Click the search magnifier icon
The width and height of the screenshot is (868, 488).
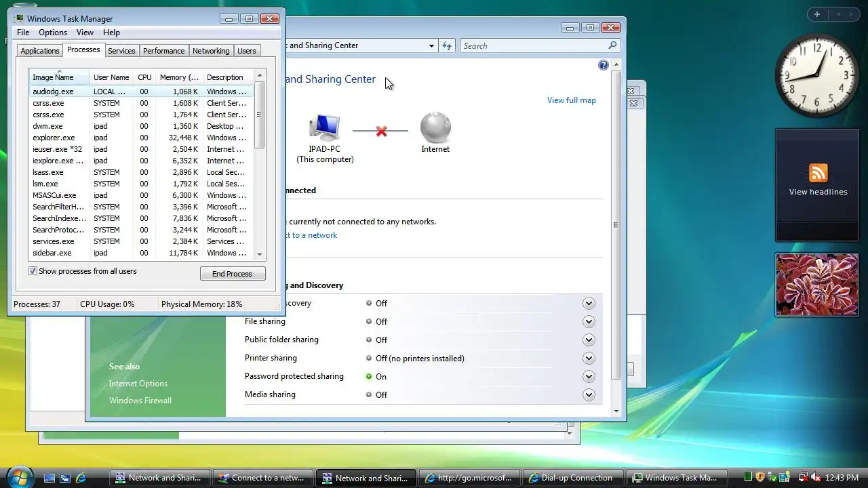(x=612, y=45)
